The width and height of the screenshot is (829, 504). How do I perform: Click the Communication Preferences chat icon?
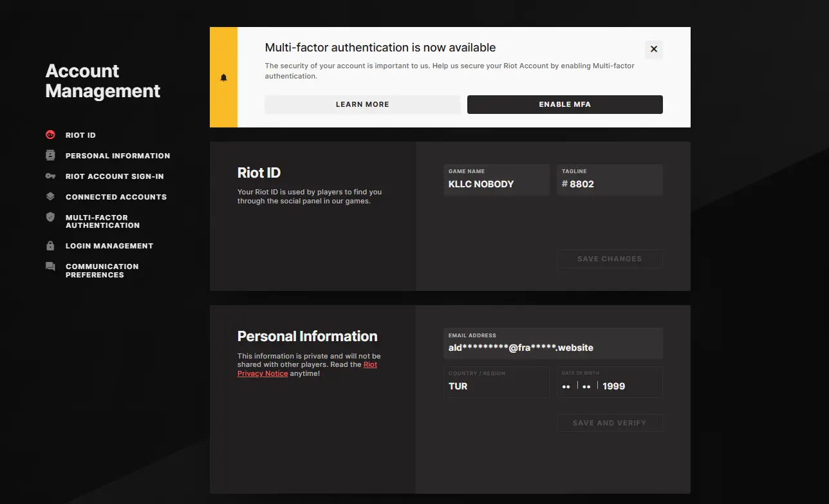[x=50, y=266]
